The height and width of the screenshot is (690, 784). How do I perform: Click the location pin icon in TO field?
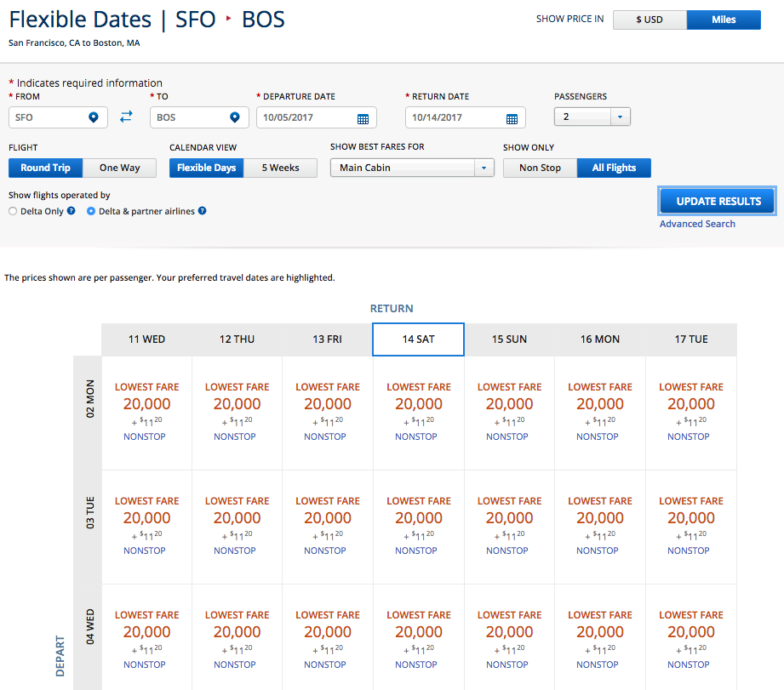point(235,117)
